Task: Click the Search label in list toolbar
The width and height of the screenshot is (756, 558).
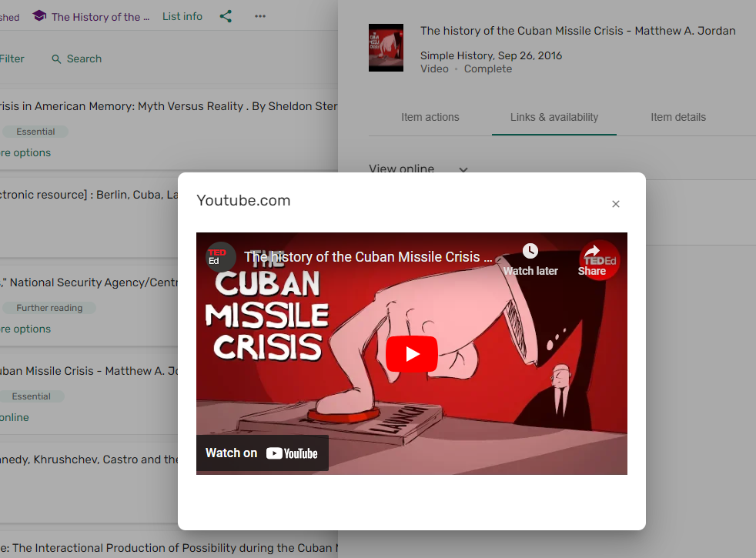Action: (x=85, y=58)
